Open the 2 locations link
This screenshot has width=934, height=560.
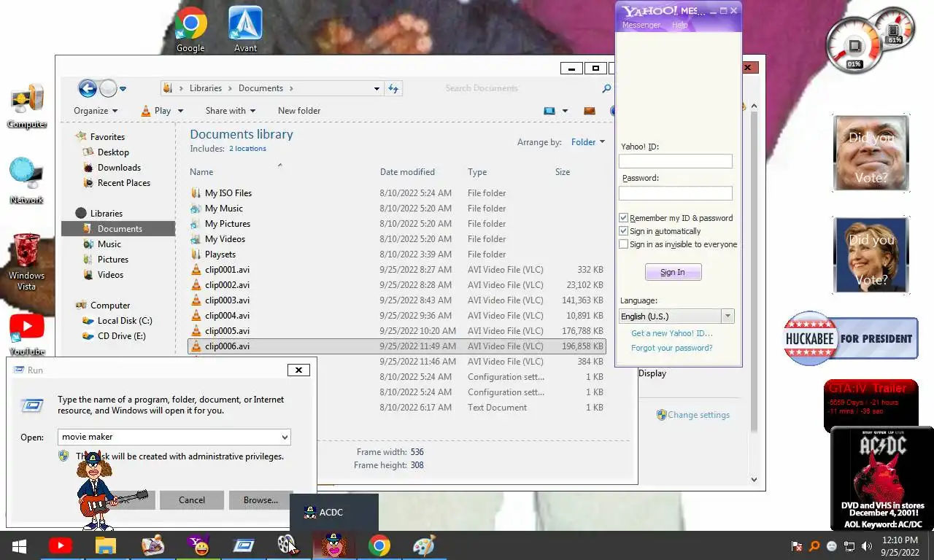pos(247,149)
